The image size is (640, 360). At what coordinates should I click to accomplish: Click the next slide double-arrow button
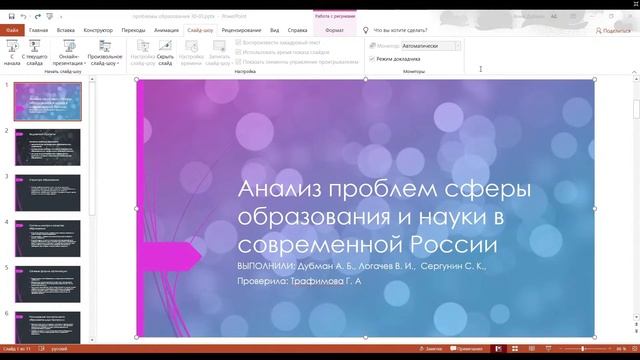point(636,331)
